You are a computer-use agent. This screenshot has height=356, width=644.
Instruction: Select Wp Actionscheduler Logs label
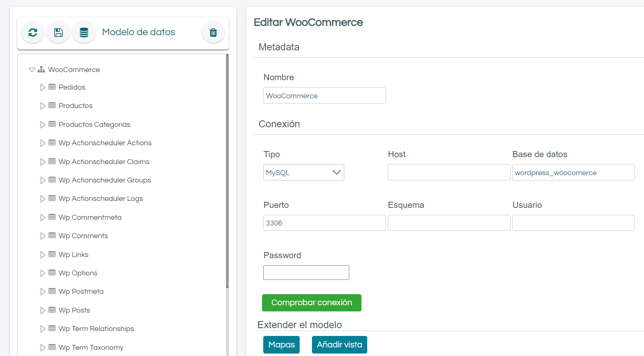pyautogui.click(x=101, y=198)
